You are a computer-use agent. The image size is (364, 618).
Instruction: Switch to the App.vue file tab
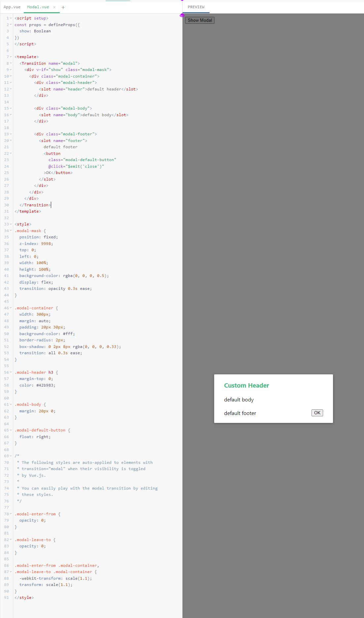coord(12,7)
